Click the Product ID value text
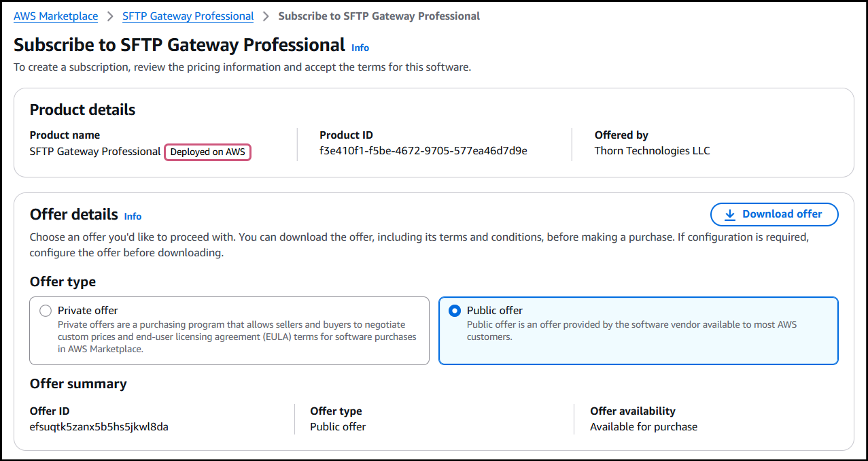This screenshot has width=868, height=461. coord(423,151)
